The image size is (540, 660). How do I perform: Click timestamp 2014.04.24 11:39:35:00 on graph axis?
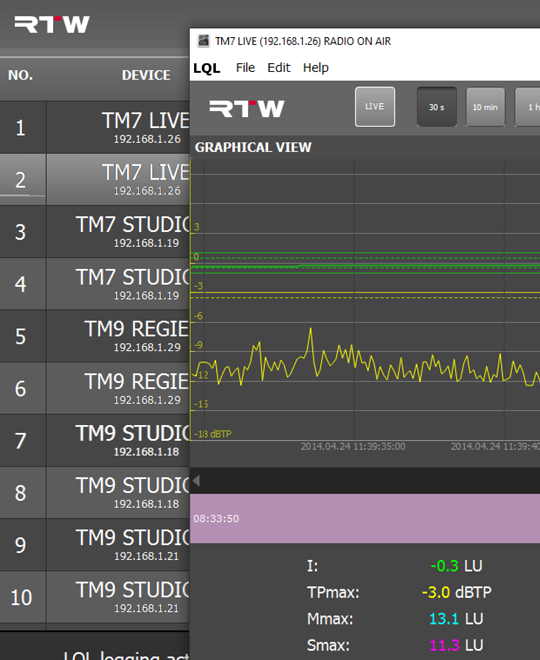pyautogui.click(x=353, y=447)
